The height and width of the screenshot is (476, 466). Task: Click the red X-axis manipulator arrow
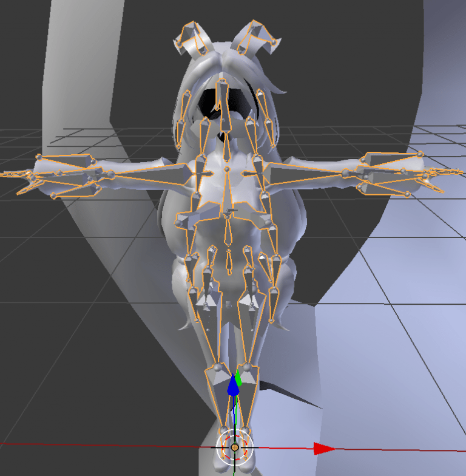323,448
